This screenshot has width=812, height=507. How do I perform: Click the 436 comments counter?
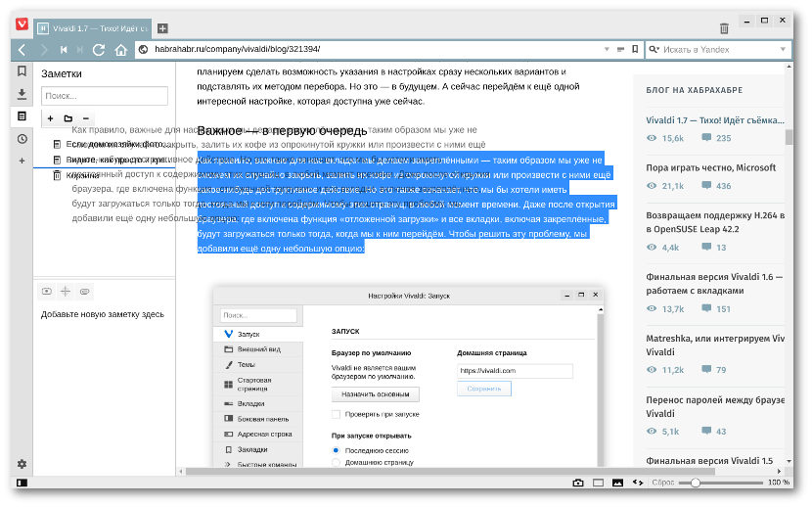[x=716, y=186]
